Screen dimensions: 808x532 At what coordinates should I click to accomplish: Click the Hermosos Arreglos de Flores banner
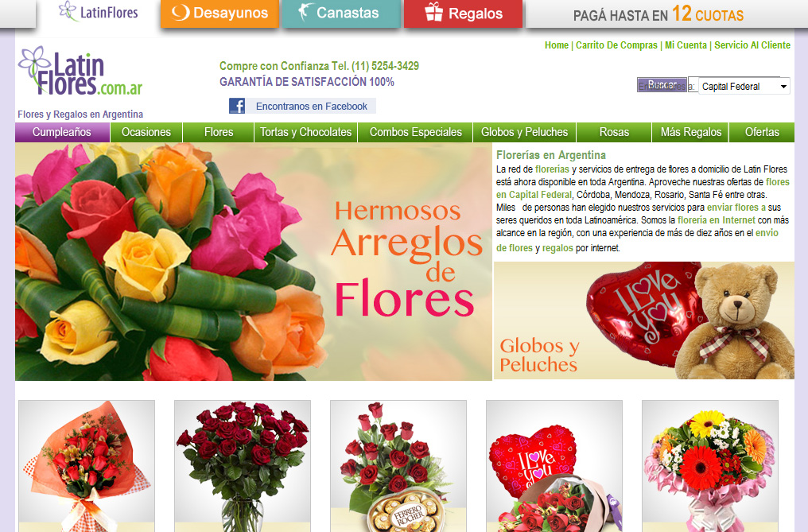point(254,262)
